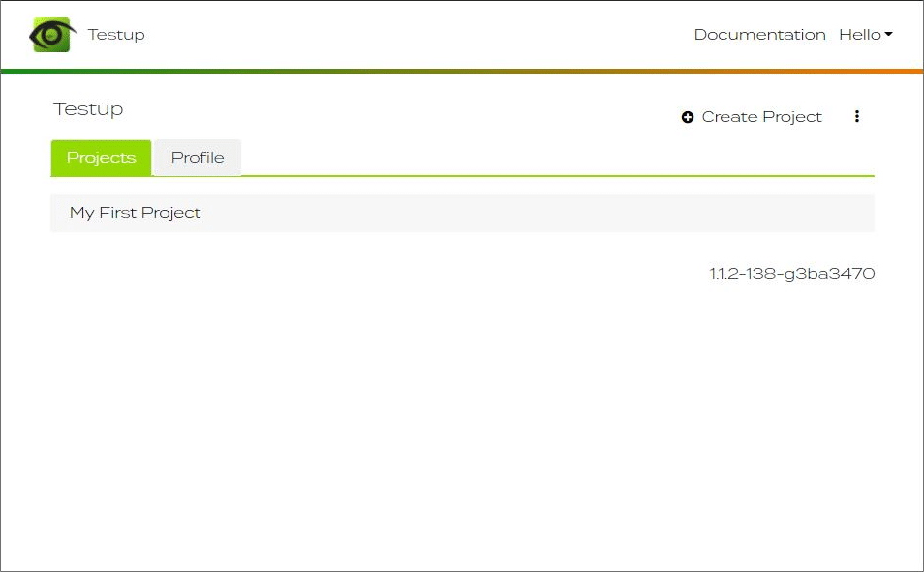Open the Documentation link
Viewport: 924px width, 572px height.
coord(759,35)
